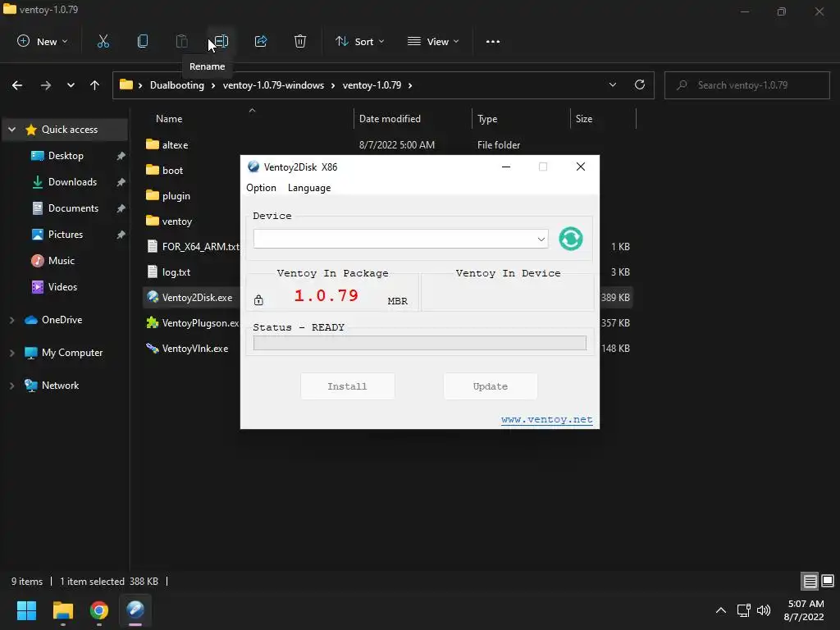This screenshot has height=630, width=840.
Task: Open recent locations chevron near navigation arrows
Action: click(x=71, y=85)
